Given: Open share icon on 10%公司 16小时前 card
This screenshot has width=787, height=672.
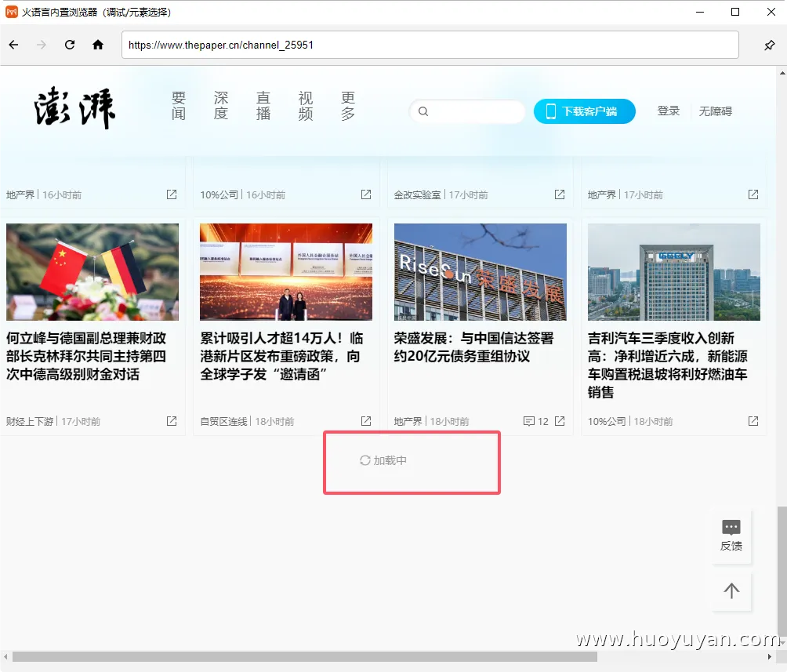Looking at the screenshot, I should [366, 194].
